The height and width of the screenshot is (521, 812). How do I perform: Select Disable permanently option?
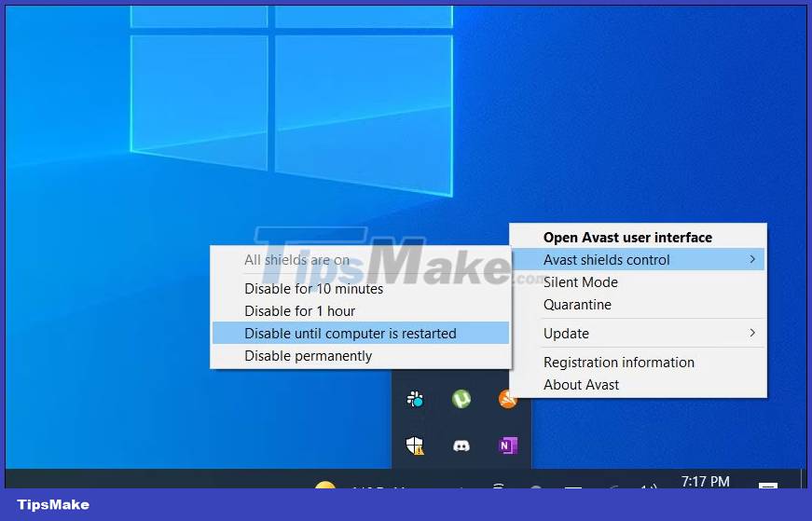click(361, 356)
